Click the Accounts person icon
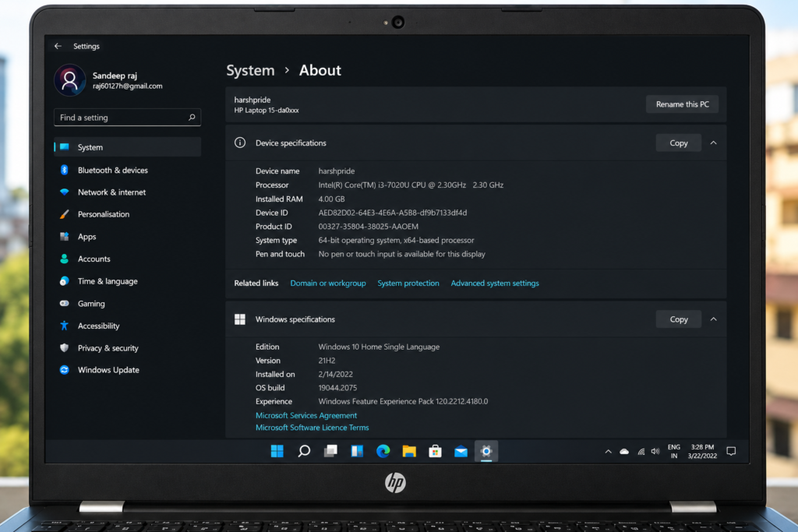The height and width of the screenshot is (532, 798). click(64, 259)
